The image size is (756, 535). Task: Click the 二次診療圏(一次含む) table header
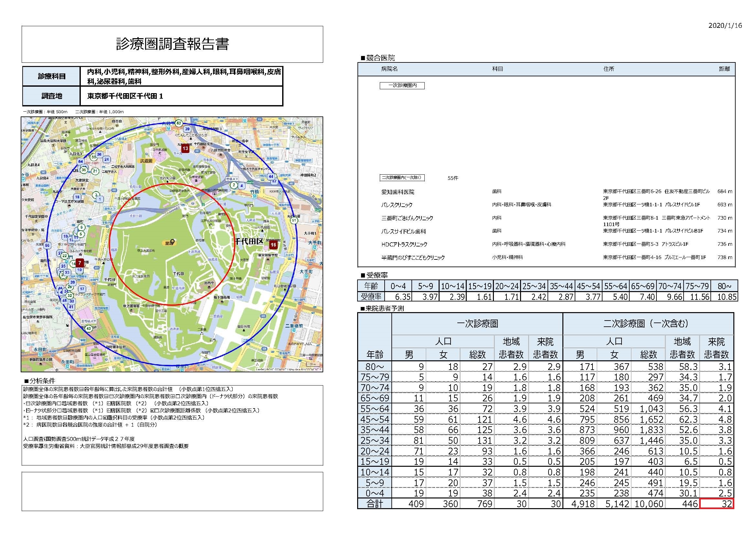pyautogui.click(x=648, y=323)
